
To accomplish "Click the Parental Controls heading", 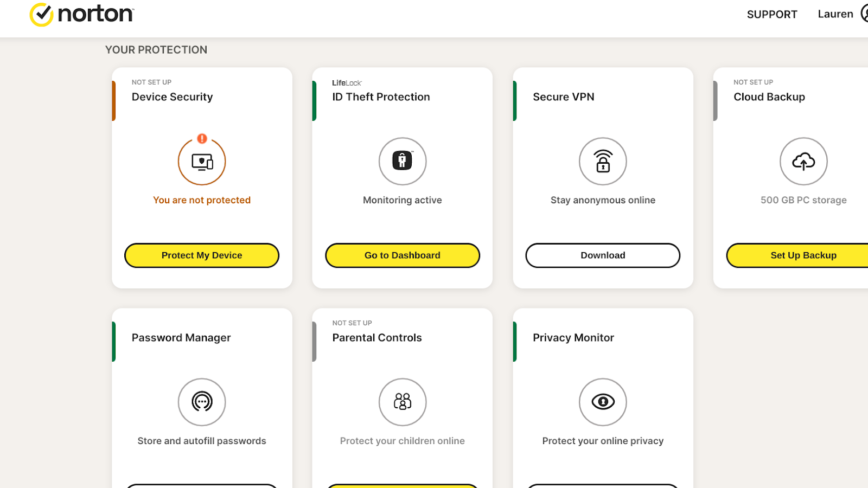I will click(377, 338).
